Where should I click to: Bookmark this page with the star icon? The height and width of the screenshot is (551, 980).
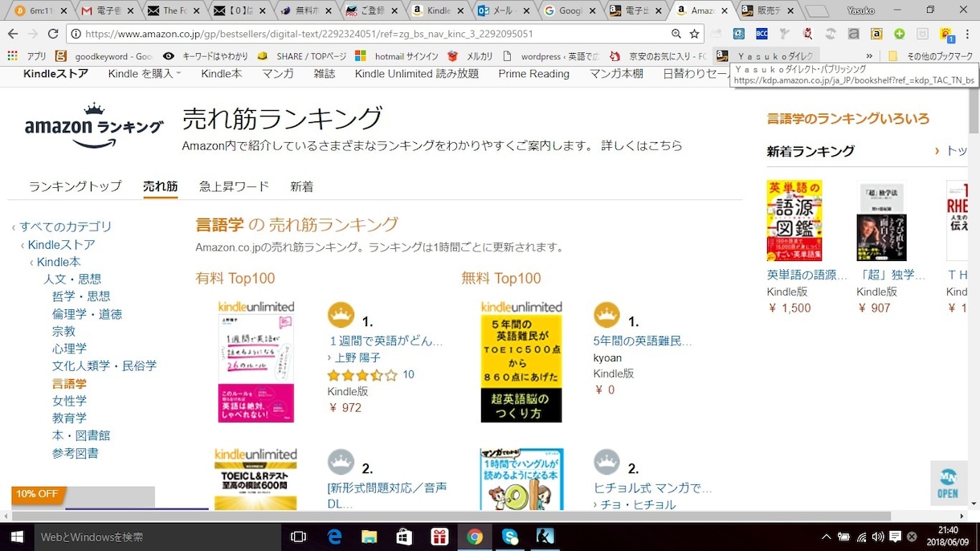(x=695, y=34)
